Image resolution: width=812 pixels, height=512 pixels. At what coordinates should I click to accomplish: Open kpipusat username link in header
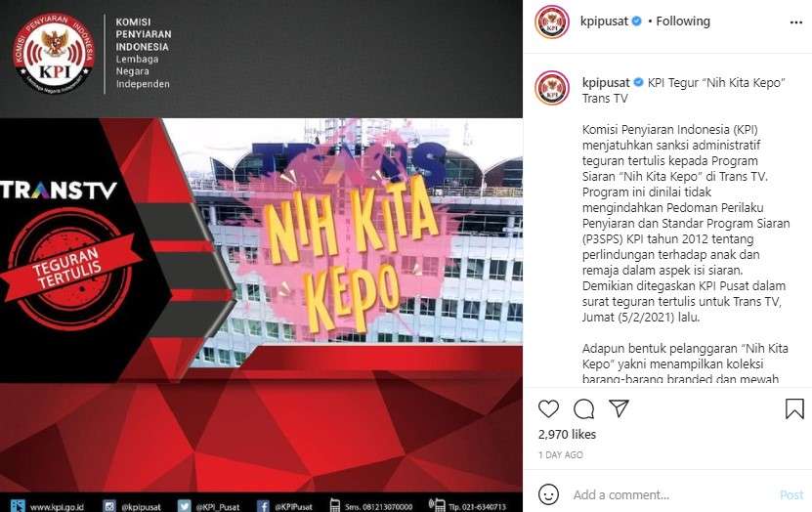(604, 21)
